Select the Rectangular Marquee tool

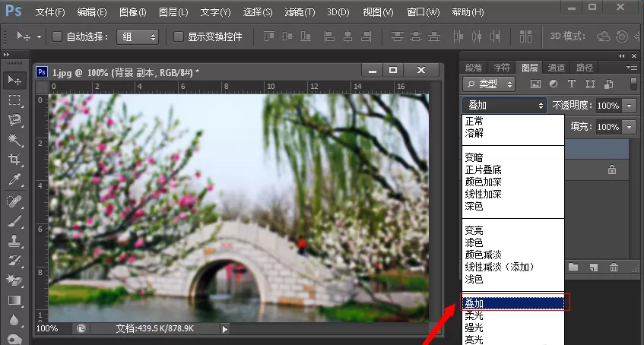click(14, 100)
